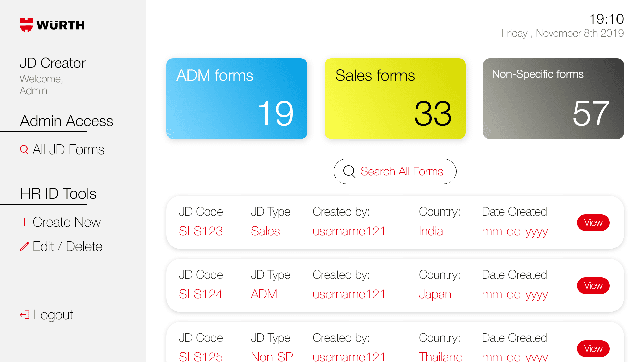Click the Admin Access section heading

(66, 121)
